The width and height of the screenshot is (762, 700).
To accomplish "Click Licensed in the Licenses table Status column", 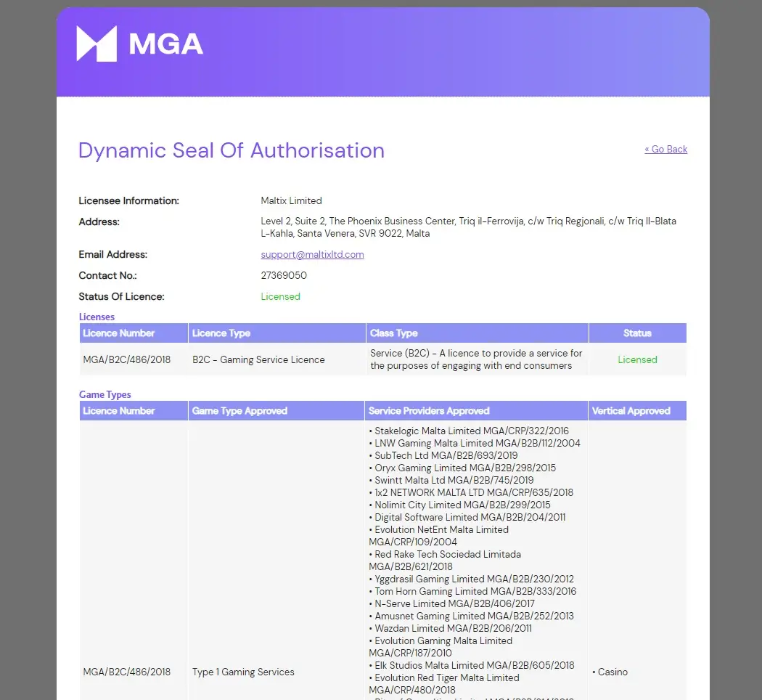I will pos(638,359).
